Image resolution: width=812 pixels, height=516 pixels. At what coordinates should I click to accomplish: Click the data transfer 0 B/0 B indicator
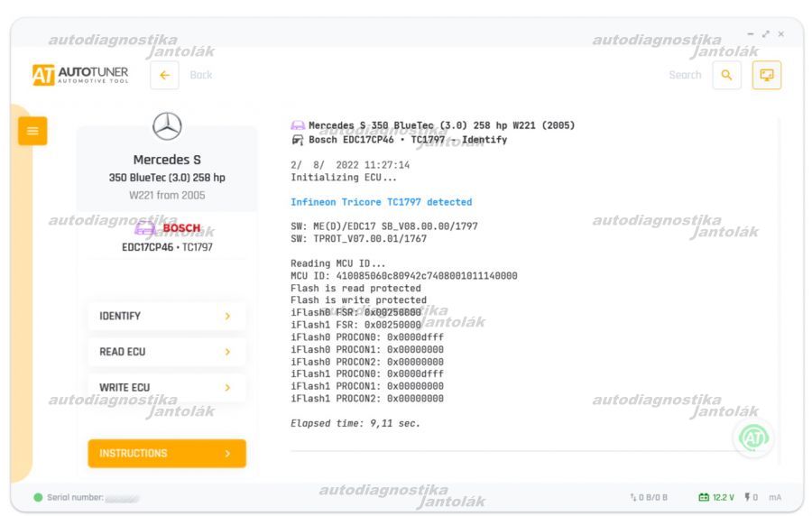(x=649, y=497)
